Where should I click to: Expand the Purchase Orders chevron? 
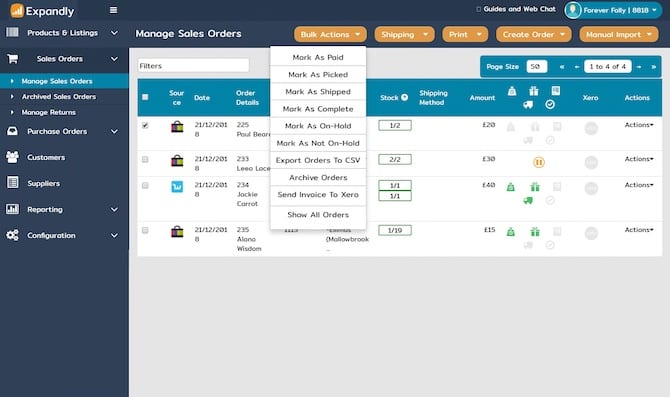(x=114, y=131)
